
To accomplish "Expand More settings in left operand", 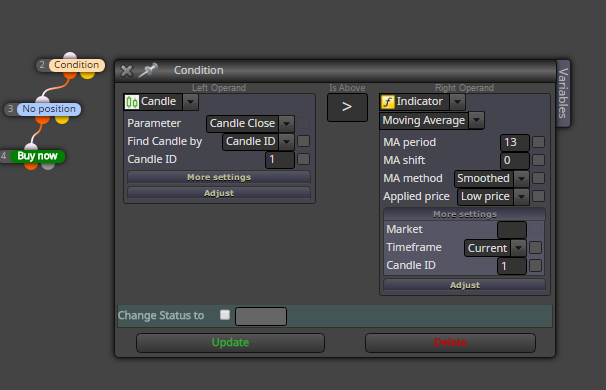I will 219,177.
